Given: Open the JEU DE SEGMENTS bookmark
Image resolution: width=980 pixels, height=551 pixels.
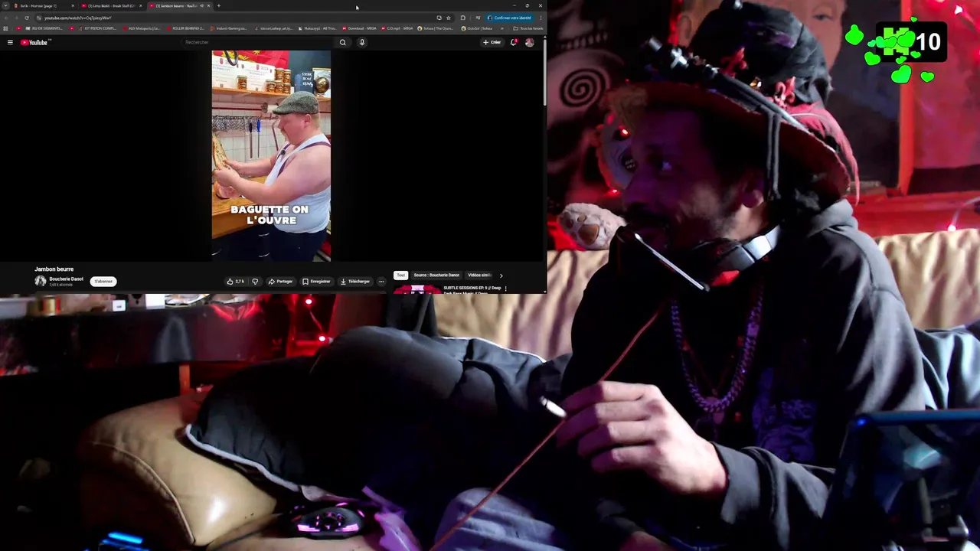Looking at the screenshot, I should 43,28.
